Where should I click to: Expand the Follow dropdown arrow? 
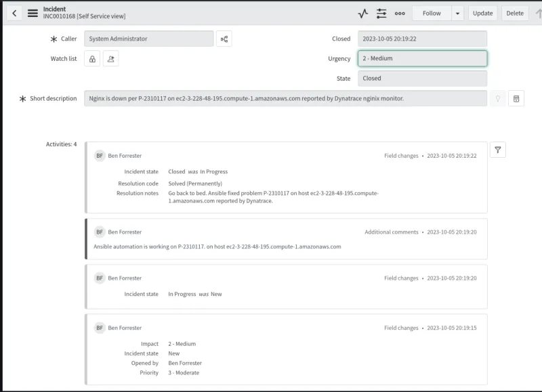(457, 13)
